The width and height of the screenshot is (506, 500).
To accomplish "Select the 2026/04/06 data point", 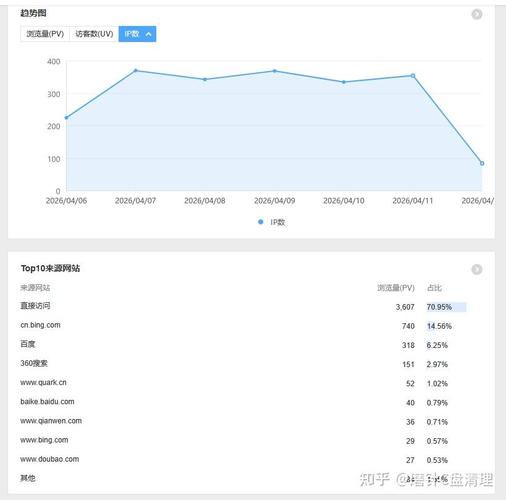I will (66, 117).
